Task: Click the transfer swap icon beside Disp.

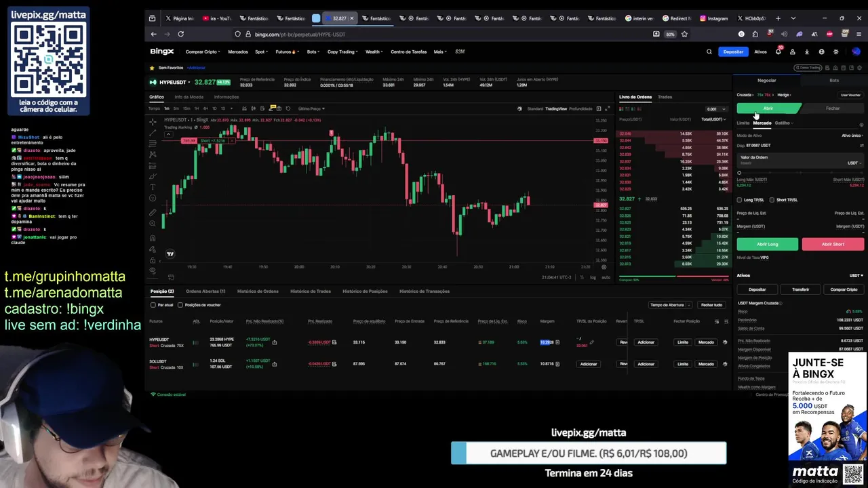Action: click(x=862, y=145)
